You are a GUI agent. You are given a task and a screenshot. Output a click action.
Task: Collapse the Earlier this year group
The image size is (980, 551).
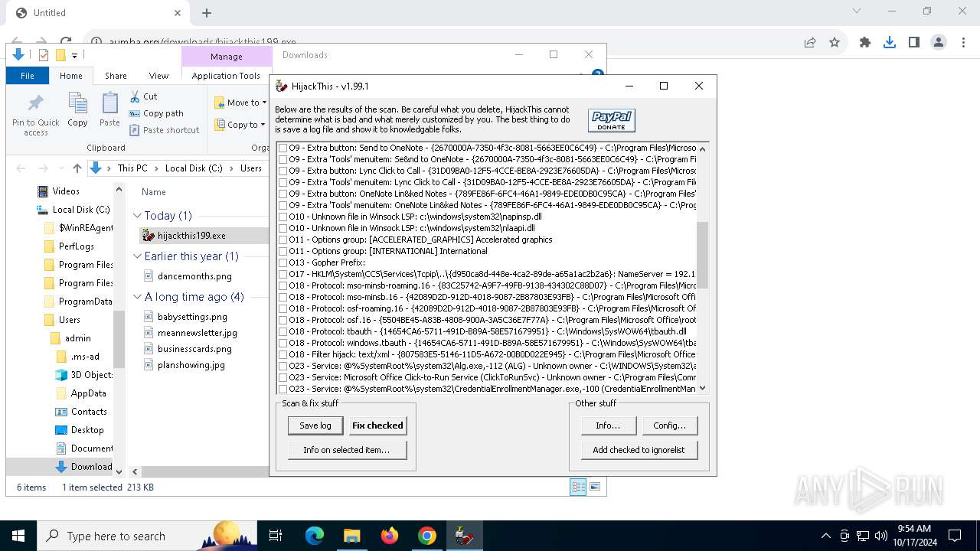(x=137, y=256)
